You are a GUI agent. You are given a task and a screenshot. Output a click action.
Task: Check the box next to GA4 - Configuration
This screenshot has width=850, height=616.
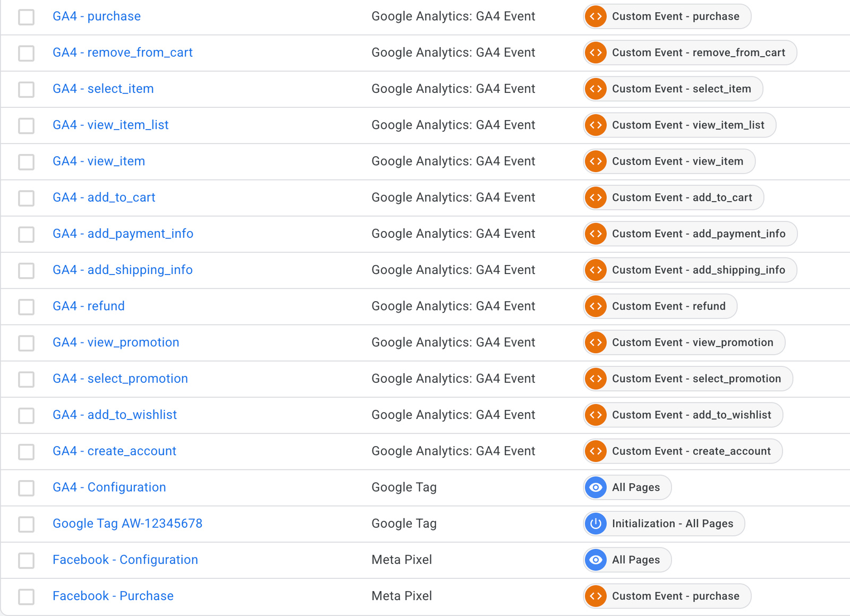coord(26,488)
